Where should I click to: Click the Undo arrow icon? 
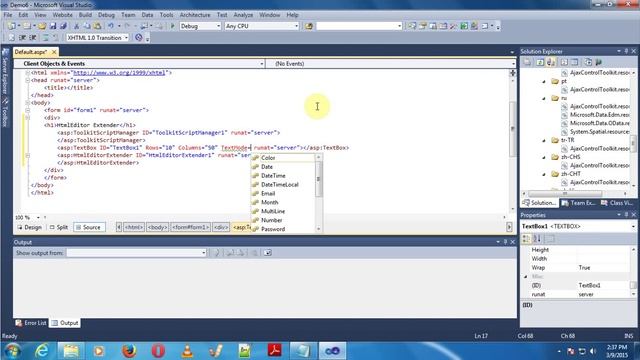111,26
